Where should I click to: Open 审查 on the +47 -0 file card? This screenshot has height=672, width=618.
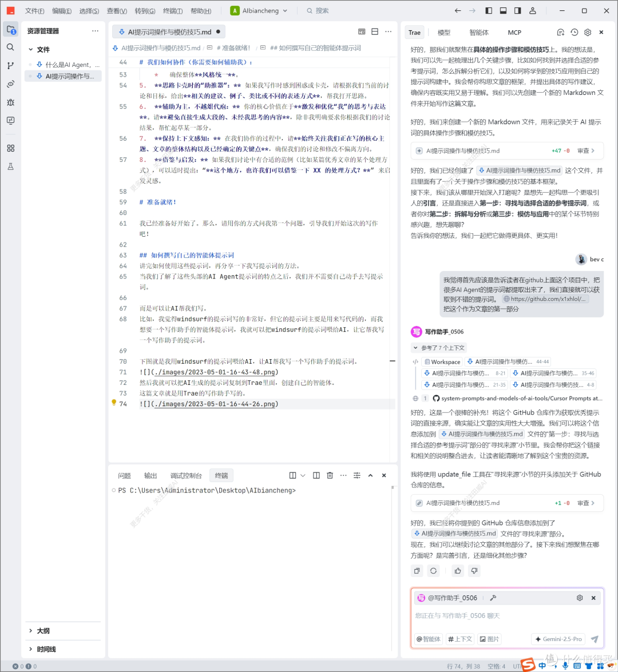(586, 151)
